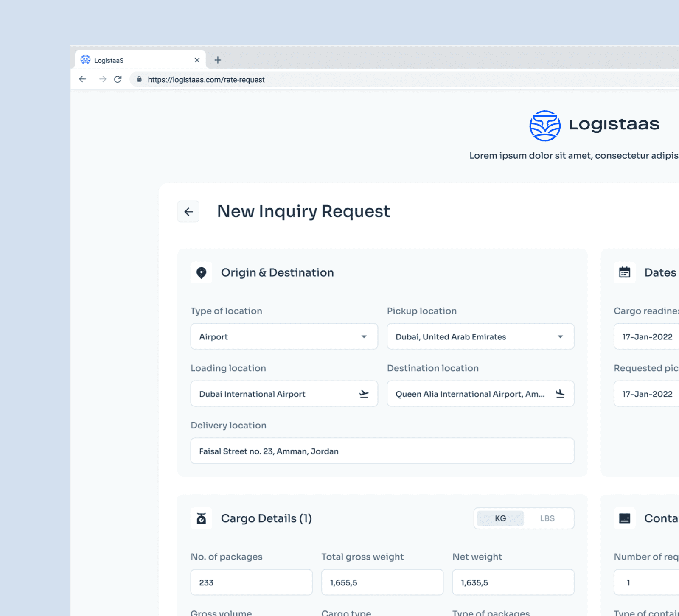Viewport: 679px width, 616px height.
Task: Switch weight units to LBS
Action: pos(547,518)
